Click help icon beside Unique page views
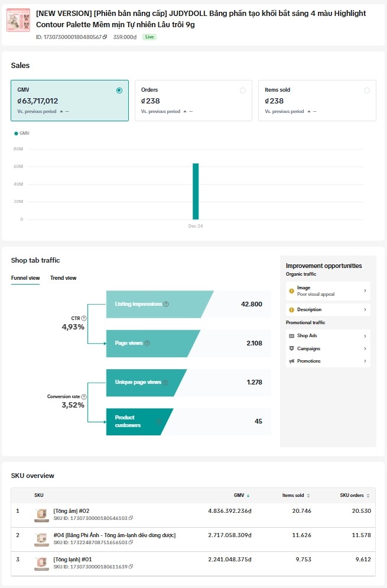 click(166, 383)
